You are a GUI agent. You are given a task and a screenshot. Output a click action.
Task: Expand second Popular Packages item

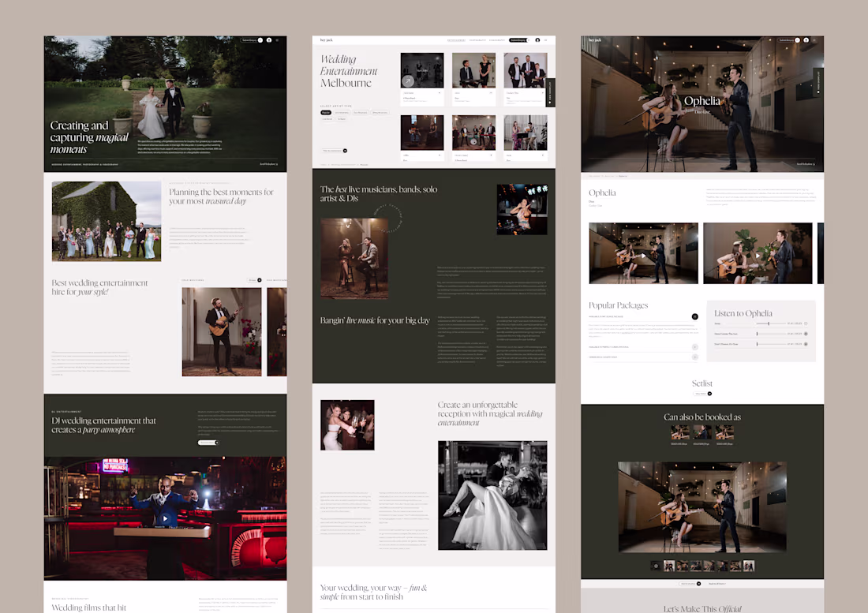point(694,347)
